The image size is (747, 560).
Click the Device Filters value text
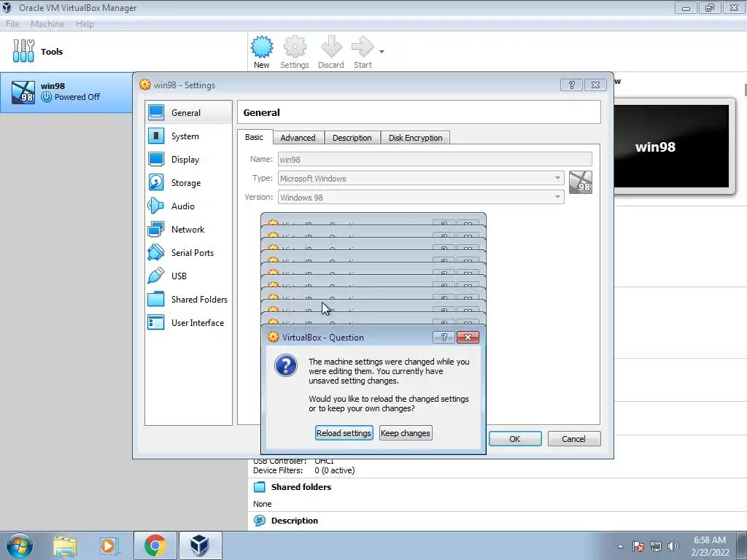[x=334, y=470]
